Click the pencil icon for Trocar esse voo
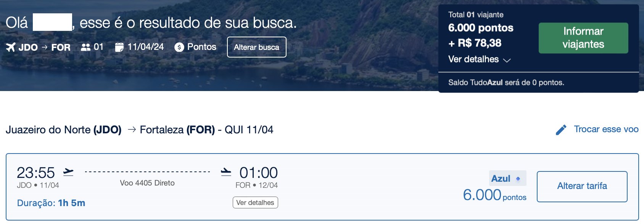This screenshot has height=224, width=644. (561, 130)
